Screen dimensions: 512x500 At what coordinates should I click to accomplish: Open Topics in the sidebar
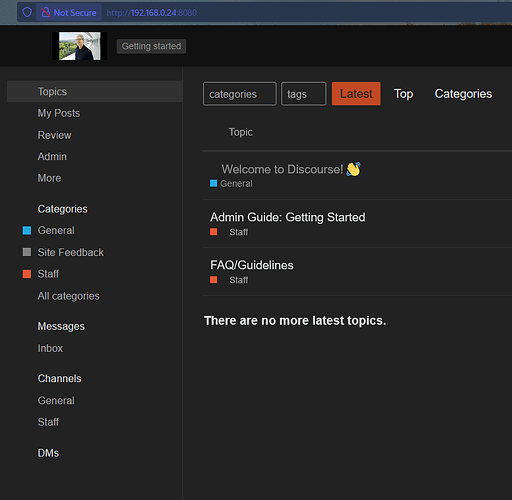pos(95,91)
